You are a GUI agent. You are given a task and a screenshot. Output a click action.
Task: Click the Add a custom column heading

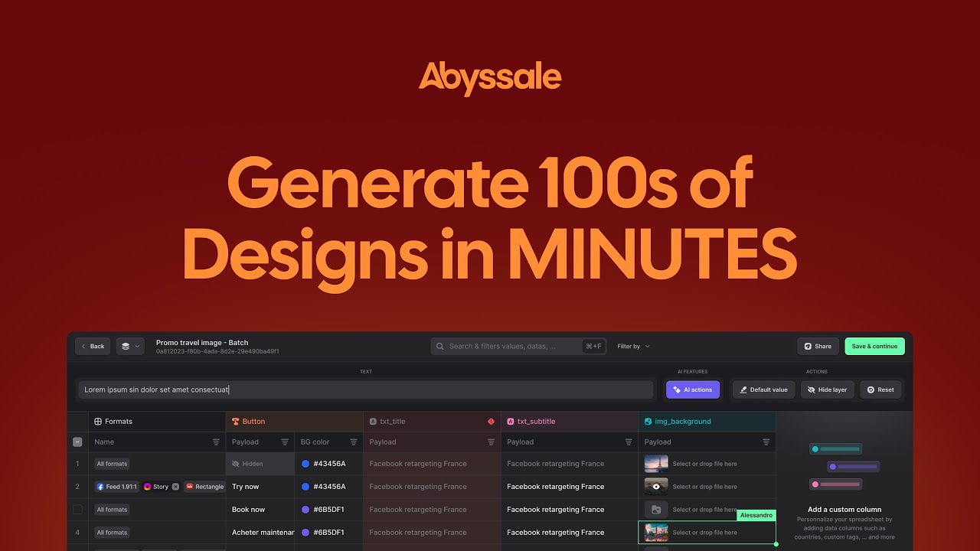pos(844,510)
